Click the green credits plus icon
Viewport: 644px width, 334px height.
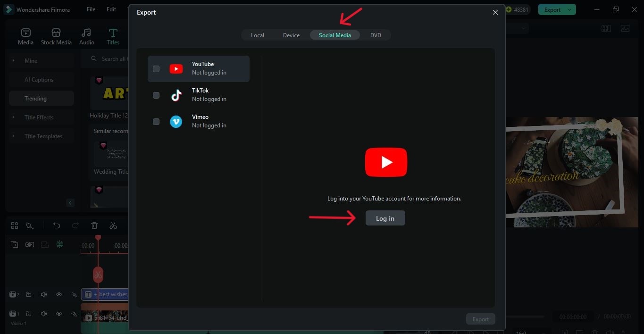(508, 9)
